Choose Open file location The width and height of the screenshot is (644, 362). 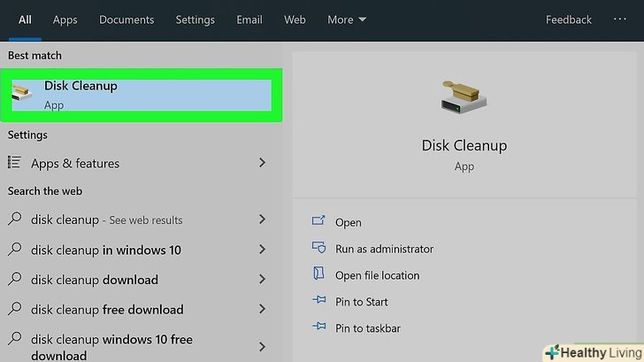click(377, 275)
